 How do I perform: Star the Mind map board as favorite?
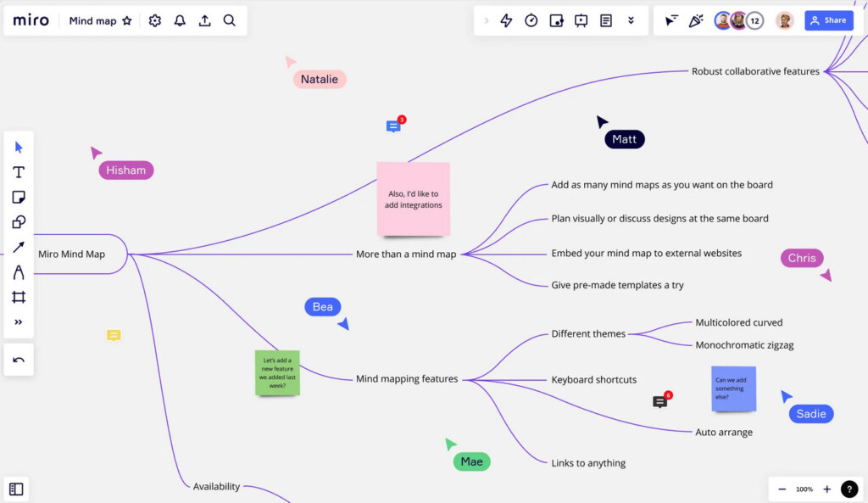coord(127,20)
